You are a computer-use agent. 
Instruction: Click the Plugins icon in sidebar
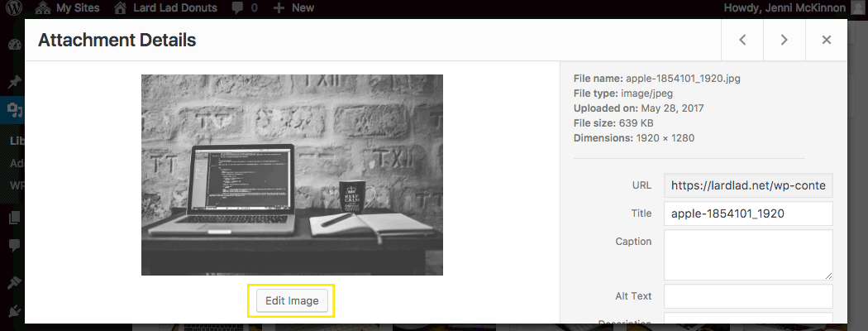(15, 310)
